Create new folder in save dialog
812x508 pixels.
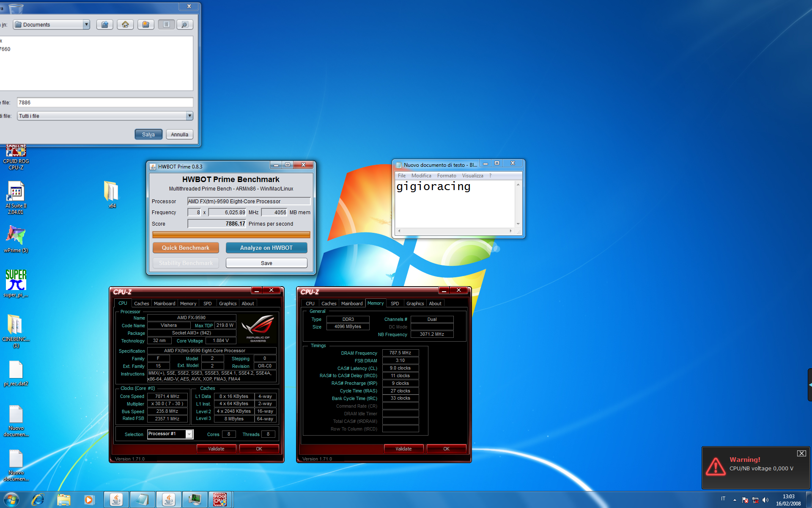(x=145, y=25)
